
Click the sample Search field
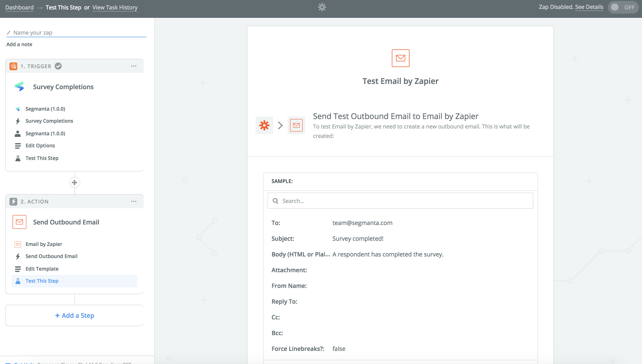click(400, 201)
